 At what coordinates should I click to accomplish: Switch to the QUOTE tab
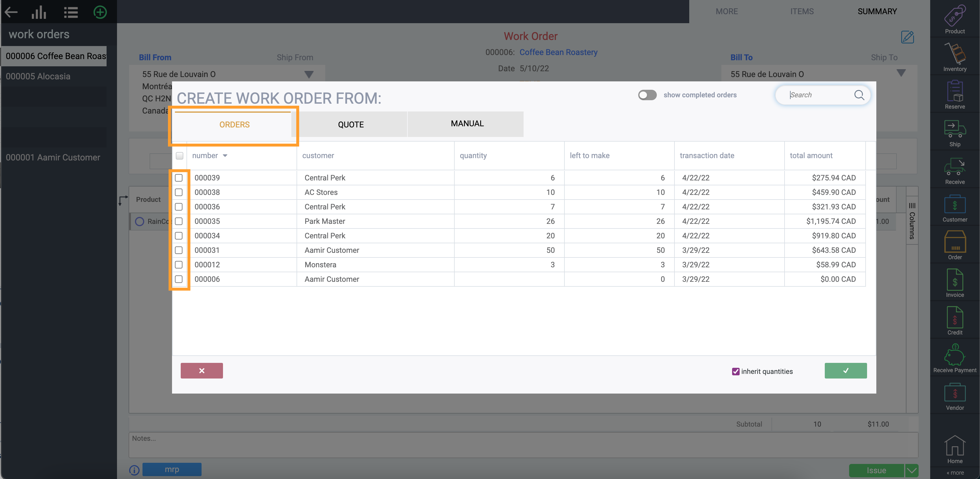tap(350, 125)
